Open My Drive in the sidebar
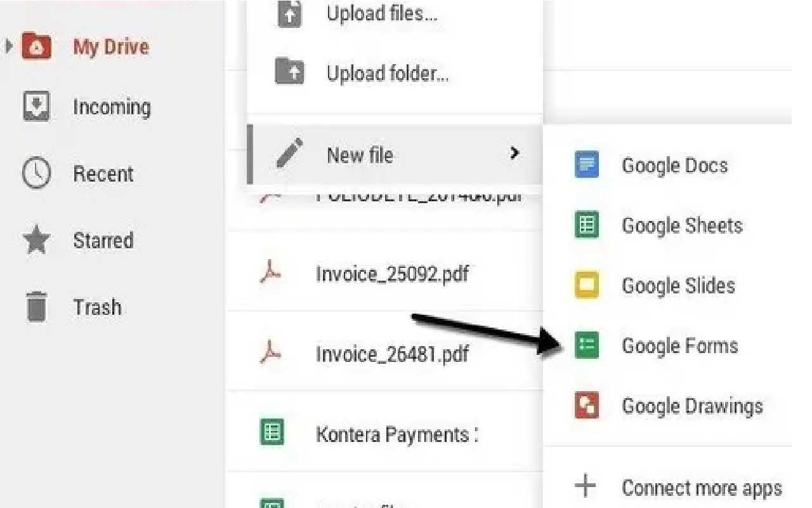The width and height of the screenshot is (812, 508). 111,47
